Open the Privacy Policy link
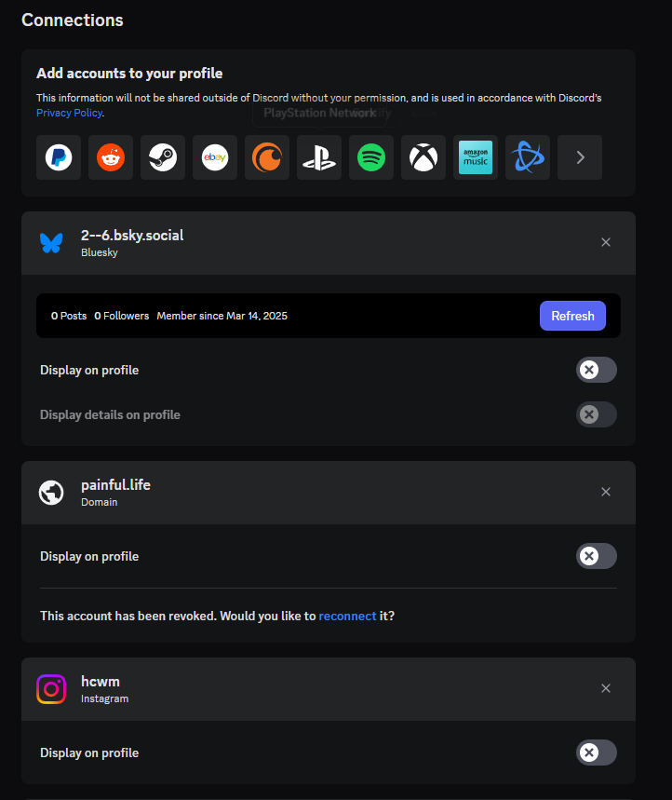672x800 pixels. [x=70, y=113]
